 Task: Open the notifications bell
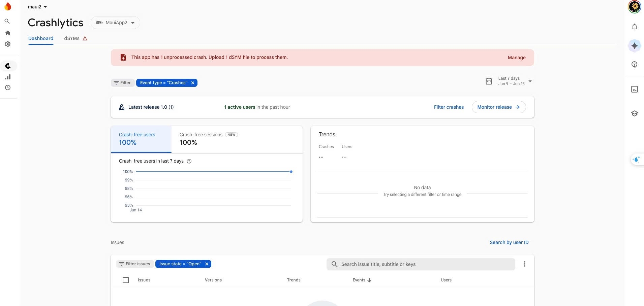[x=635, y=27]
